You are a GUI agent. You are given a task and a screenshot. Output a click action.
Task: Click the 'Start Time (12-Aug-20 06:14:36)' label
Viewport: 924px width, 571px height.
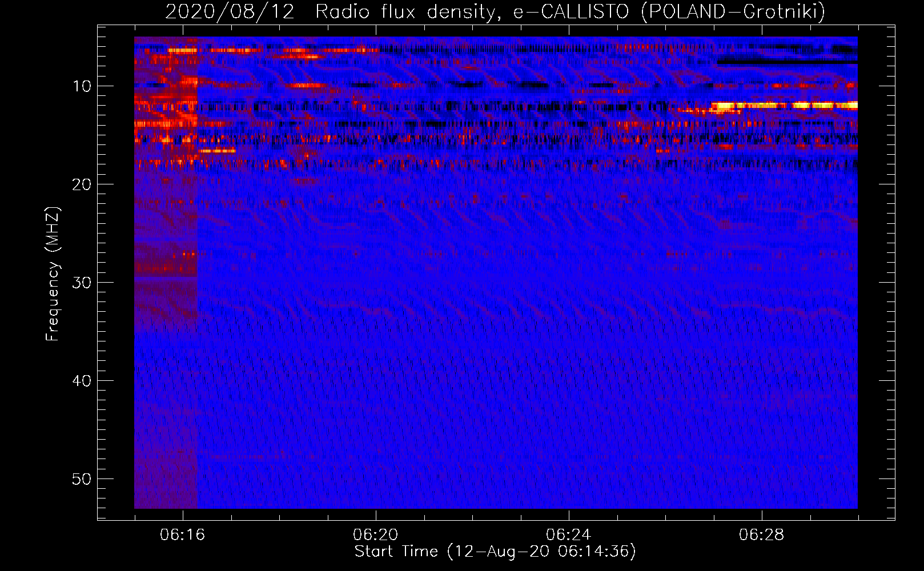click(495, 552)
